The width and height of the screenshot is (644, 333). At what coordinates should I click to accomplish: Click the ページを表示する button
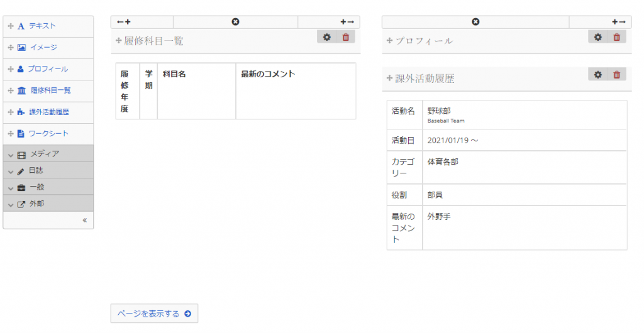point(154,314)
